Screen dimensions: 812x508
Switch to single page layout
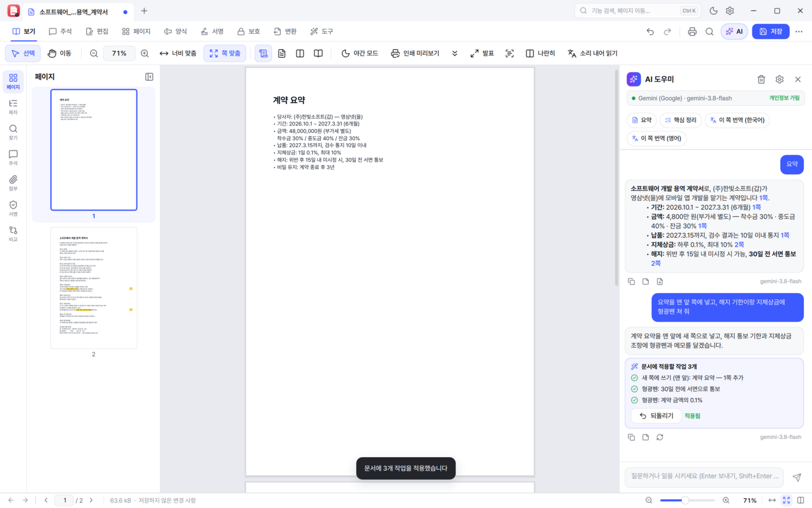click(x=282, y=53)
